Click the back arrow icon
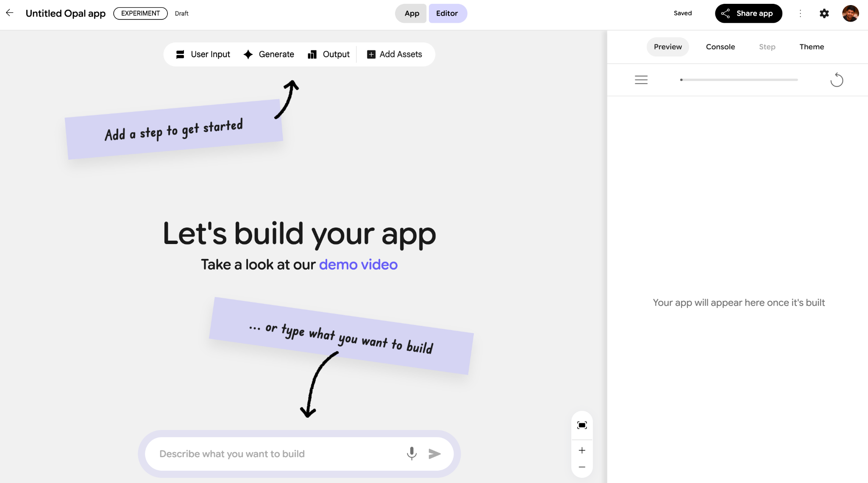868x483 pixels. (10, 13)
